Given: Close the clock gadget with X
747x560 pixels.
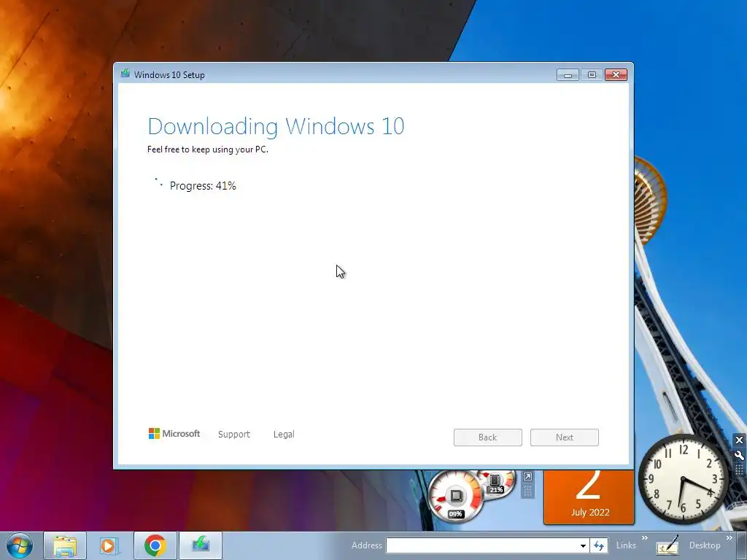Looking at the screenshot, I should [x=739, y=440].
